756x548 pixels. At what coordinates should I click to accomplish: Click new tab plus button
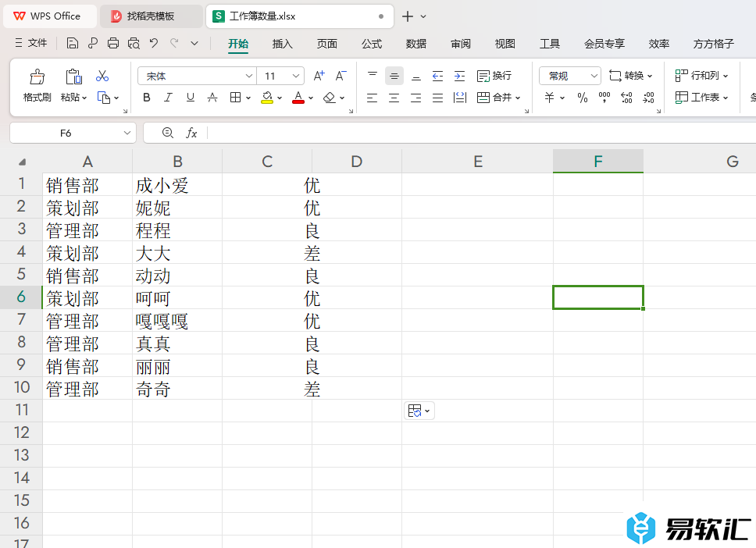[x=408, y=16]
